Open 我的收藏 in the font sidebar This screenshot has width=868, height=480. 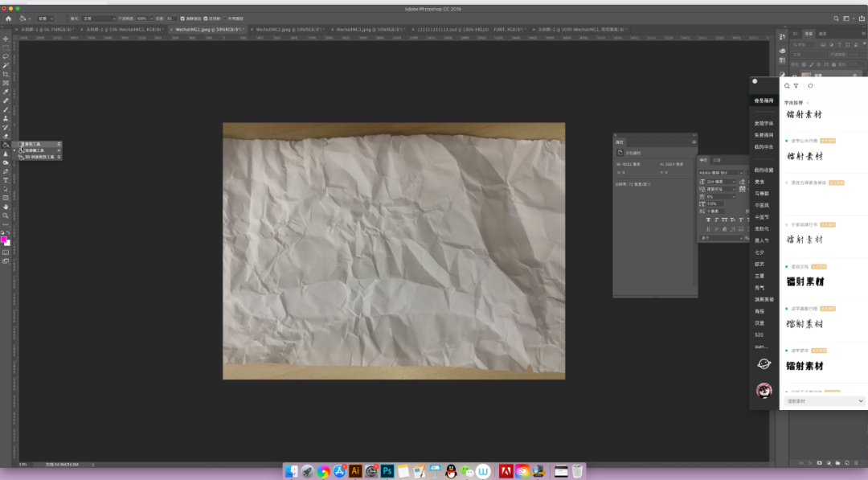click(764, 170)
